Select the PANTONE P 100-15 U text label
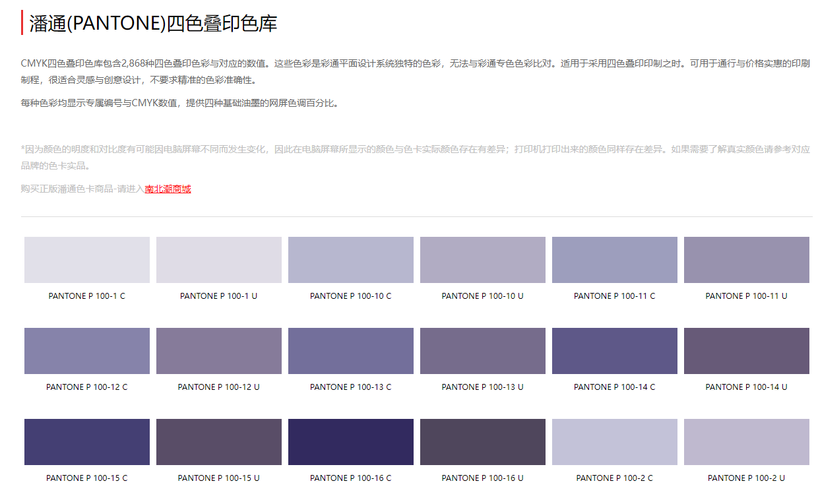This screenshot has height=504, width=816. point(219,478)
